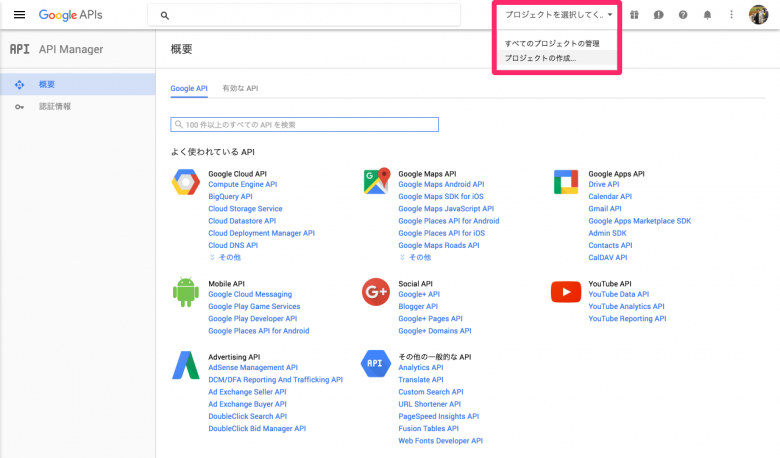Open the notifications bell

[x=707, y=15]
